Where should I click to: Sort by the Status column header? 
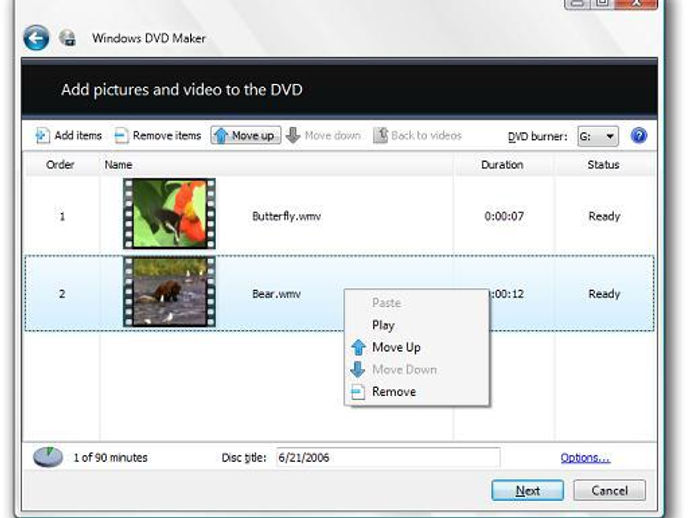point(603,165)
